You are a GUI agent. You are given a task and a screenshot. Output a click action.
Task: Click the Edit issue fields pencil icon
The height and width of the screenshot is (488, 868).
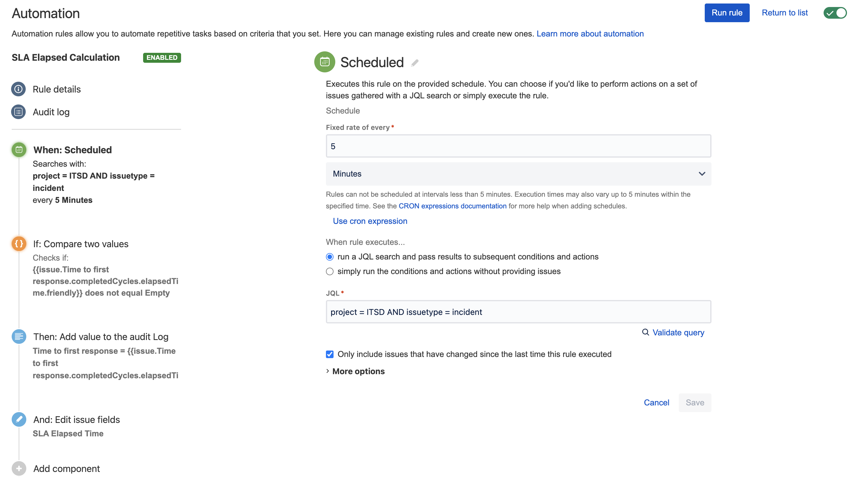(x=19, y=419)
